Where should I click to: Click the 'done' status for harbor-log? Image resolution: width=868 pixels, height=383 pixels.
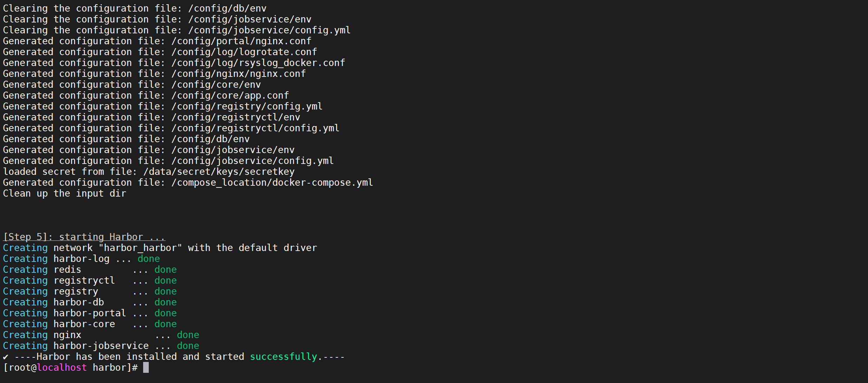(149, 259)
